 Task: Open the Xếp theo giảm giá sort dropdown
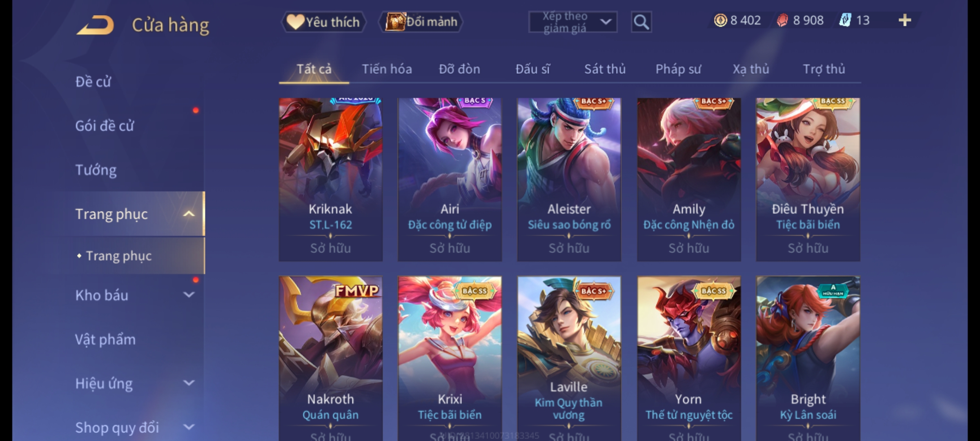pos(572,22)
